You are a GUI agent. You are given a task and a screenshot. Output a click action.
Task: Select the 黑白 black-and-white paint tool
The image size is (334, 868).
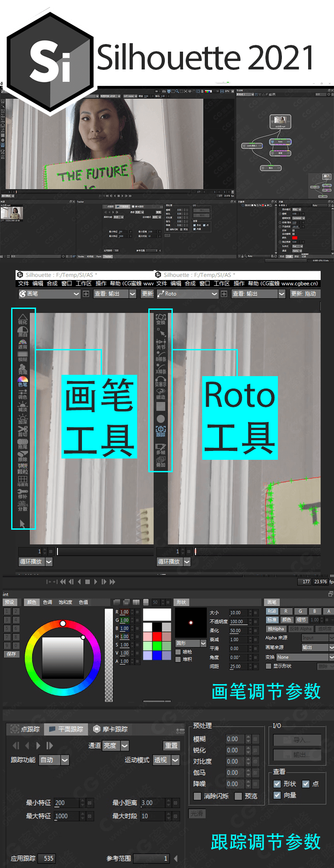pos(23,332)
